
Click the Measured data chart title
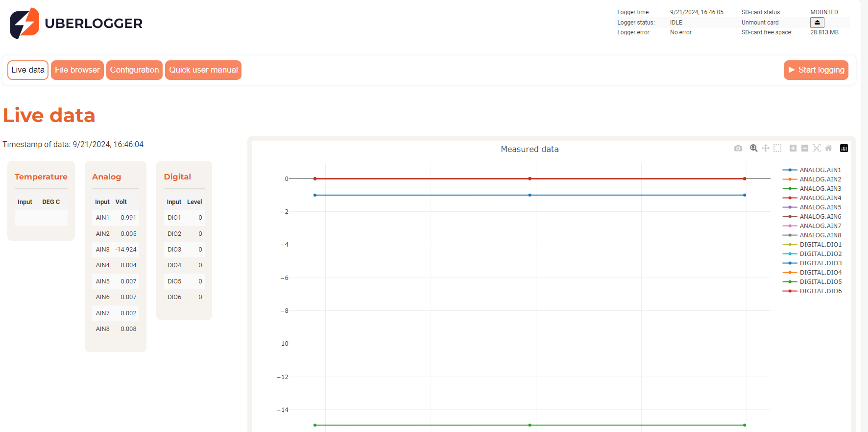[x=530, y=149]
